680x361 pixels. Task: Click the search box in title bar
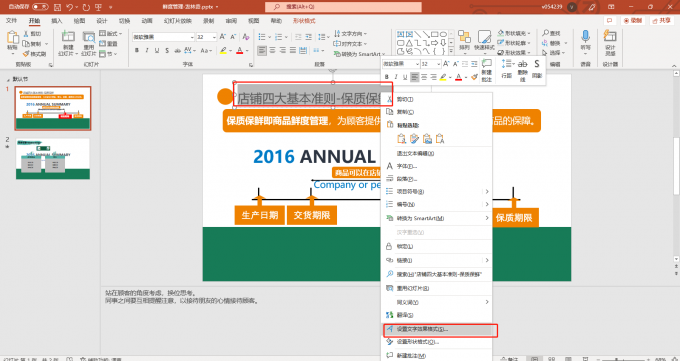pyautogui.click(x=343, y=7)
